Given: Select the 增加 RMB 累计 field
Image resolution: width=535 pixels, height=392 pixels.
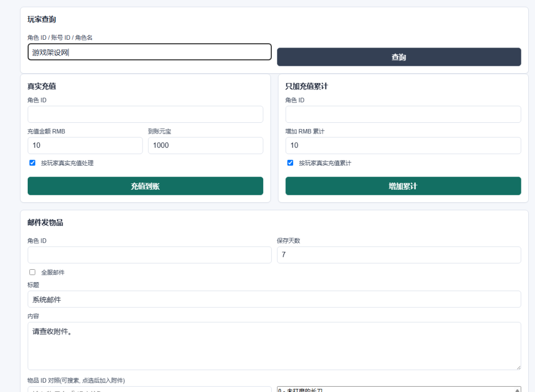Looking at the screenshot, I should coord(403,145).
